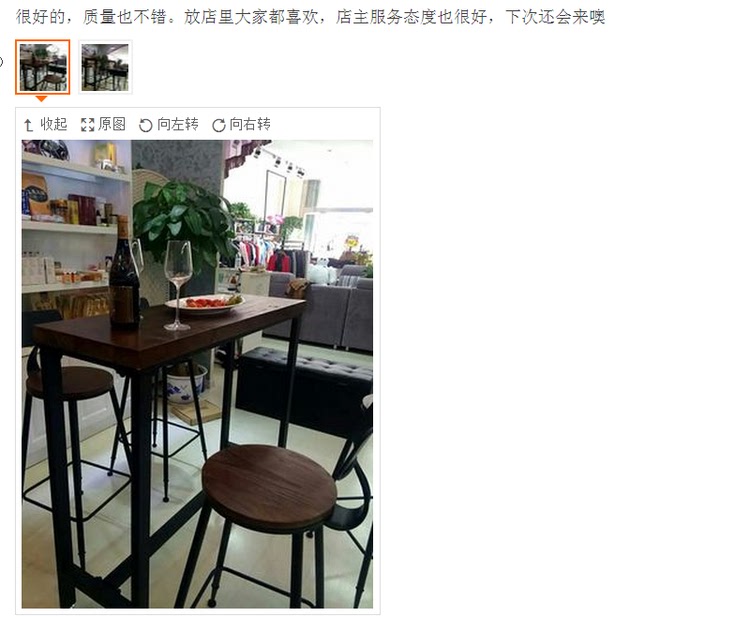
Task: Click the original image (原图) expand icon
Action: coord(88,125)
